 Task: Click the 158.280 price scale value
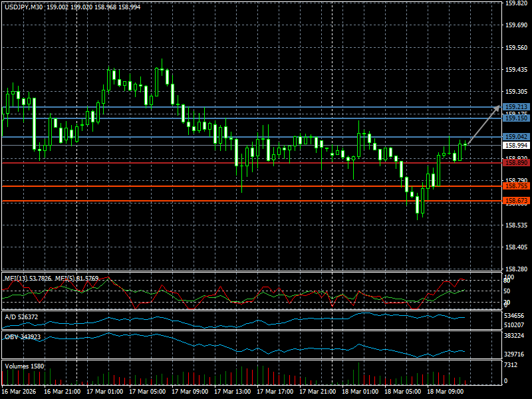tap(516, 269)
